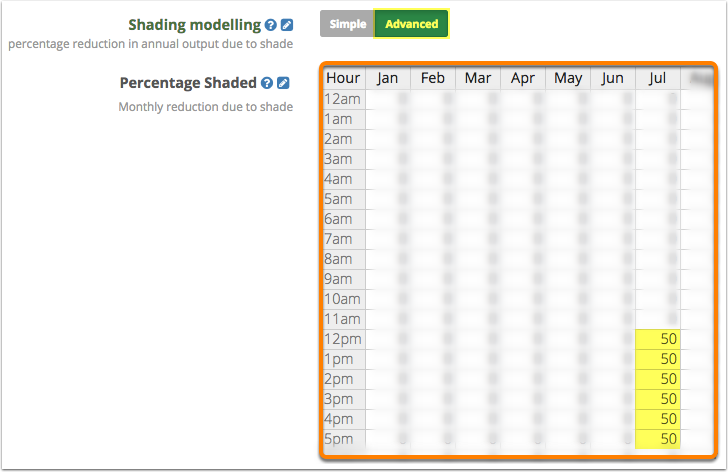Click the Jun column header
The image size is (728, 472).
pos(612,78)
